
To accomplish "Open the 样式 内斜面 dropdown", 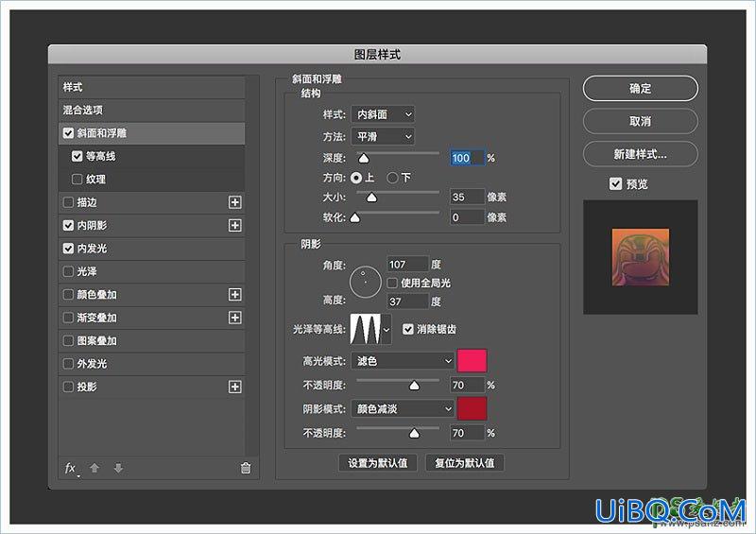I will coord(383,114).
